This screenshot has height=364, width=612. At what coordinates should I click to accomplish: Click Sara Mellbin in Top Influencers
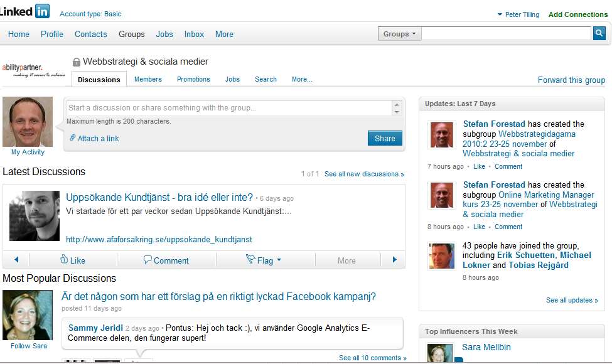486,347
